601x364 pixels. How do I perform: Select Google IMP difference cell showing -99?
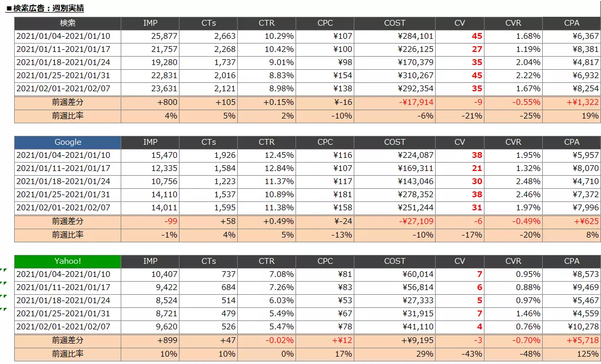[x=150, y=221]
